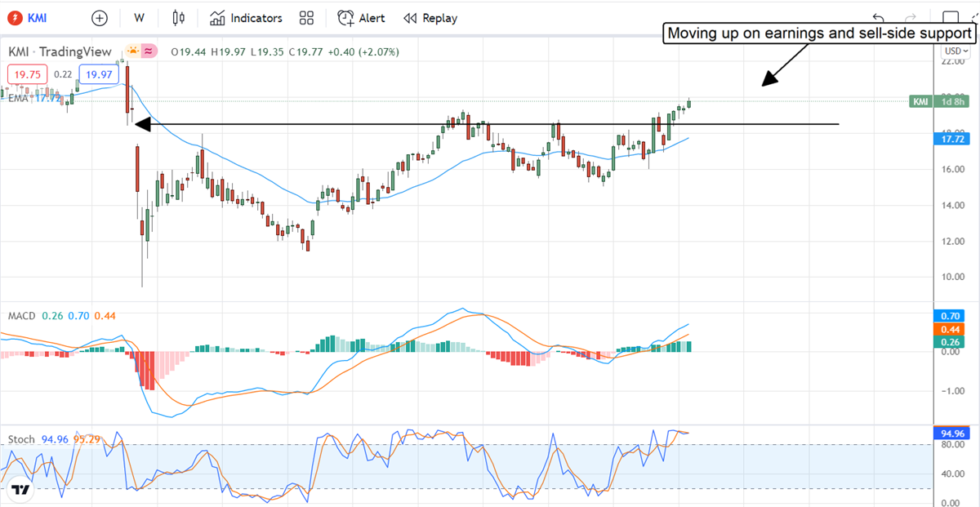Click the blue 19.97 buy price button

click(99, 74)
